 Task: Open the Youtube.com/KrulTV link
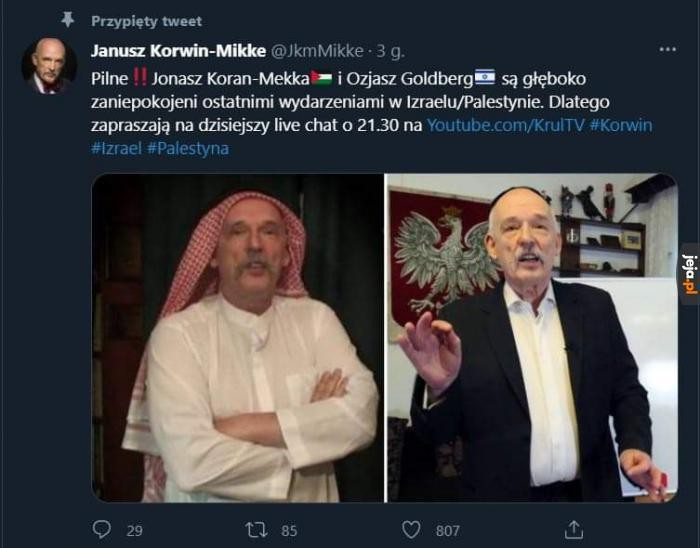(x=505, y=125)
